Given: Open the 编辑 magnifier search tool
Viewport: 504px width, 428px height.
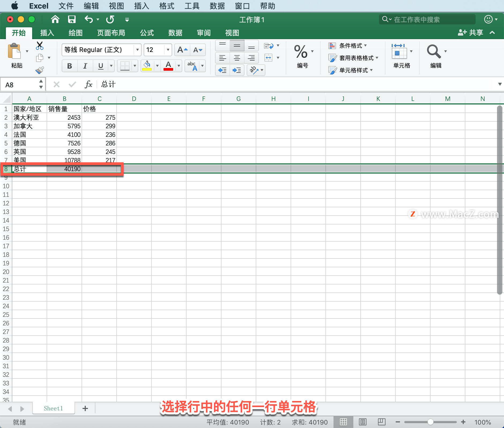Looking at the screenshot, I should coord(434,51).
